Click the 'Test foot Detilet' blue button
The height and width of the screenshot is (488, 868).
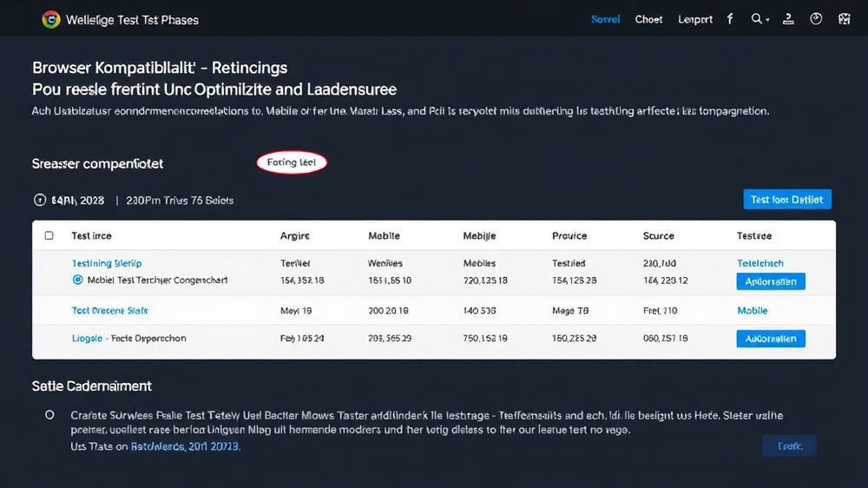(787, 200)
